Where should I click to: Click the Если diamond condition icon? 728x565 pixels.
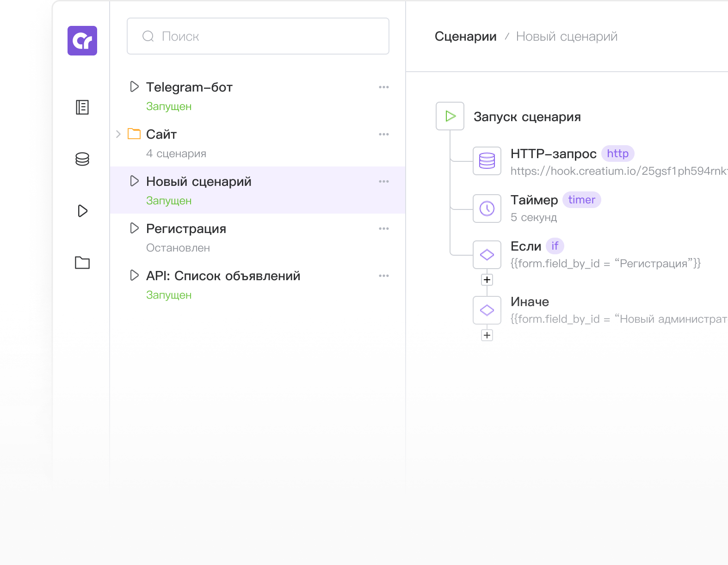[487, 255]
